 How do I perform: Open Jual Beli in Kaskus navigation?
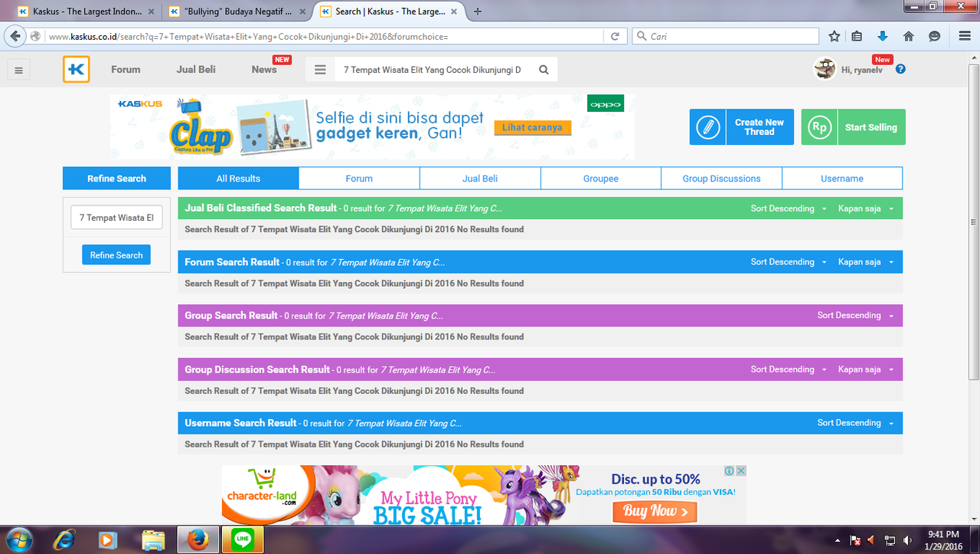(x=196, y=70)
